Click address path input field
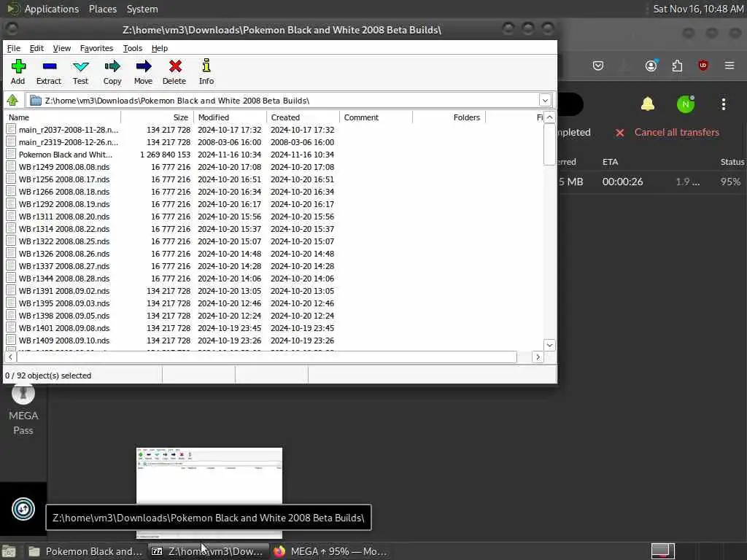Image resolution: width=747 pixels, height=560 pixels. pos(283,101)
